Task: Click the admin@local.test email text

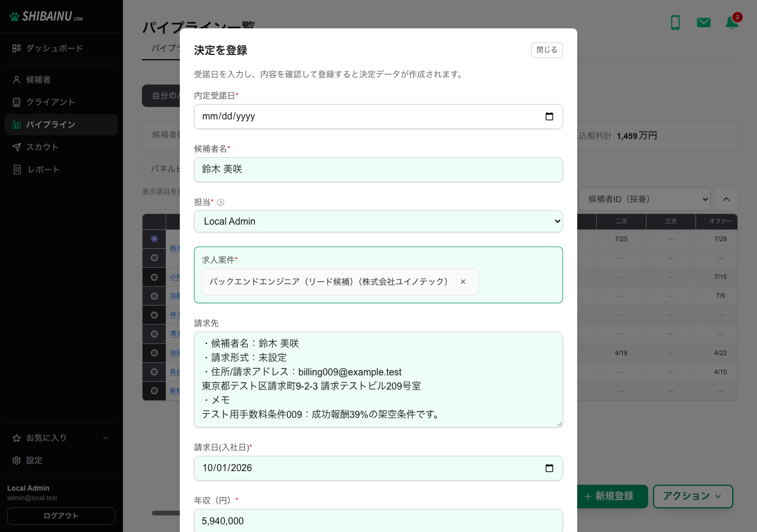Action: [x=32, y=498]
